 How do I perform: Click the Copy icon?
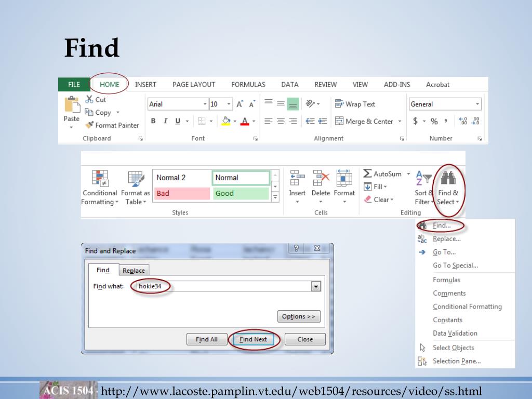click(x=89, y=112)
